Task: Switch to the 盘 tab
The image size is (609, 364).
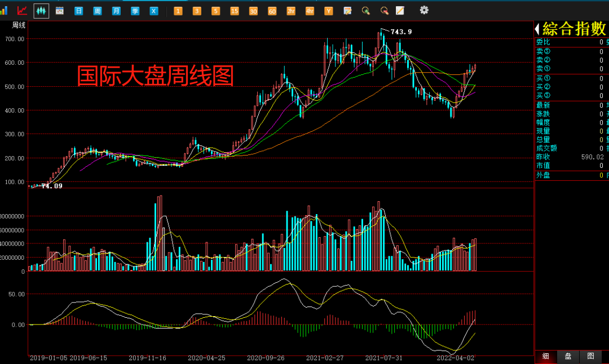Action: pyautogui.click(x=568, y=356)
